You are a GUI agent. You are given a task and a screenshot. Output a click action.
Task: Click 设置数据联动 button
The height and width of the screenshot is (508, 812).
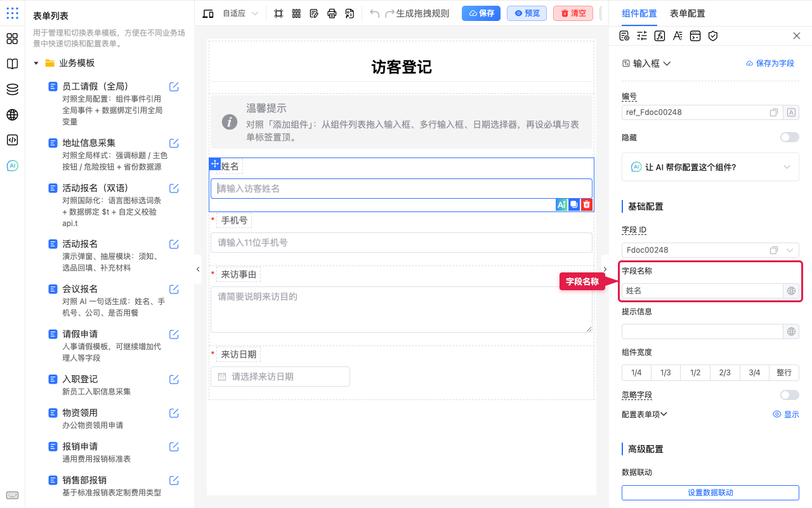[x=710, y=493]
